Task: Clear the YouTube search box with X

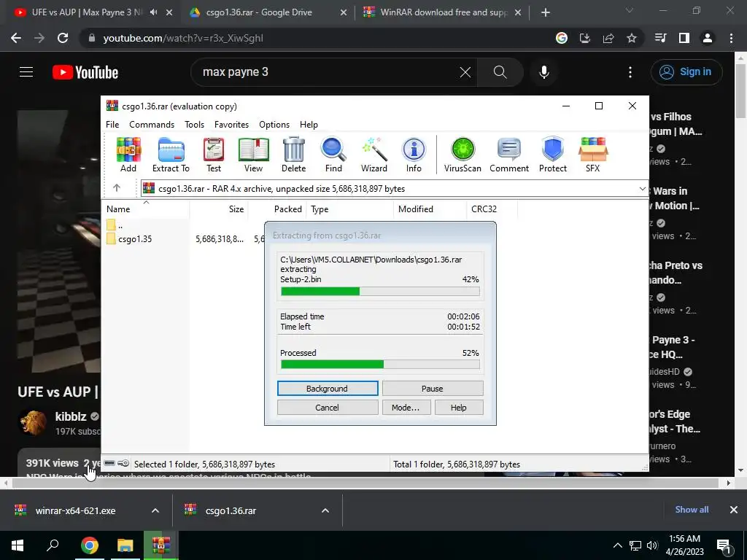Action: pyautogui.click(x=465, y=72)
